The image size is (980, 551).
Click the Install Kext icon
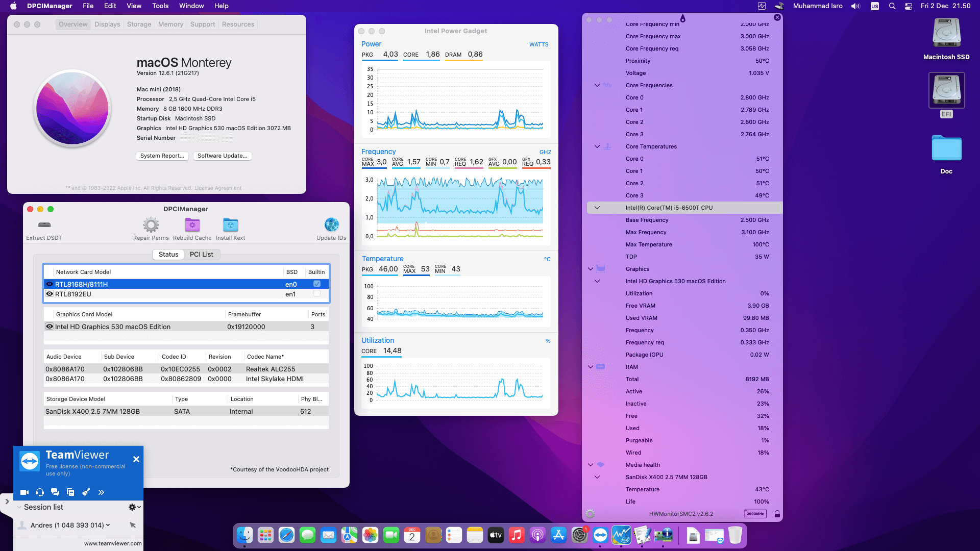(x=230, y=224)
